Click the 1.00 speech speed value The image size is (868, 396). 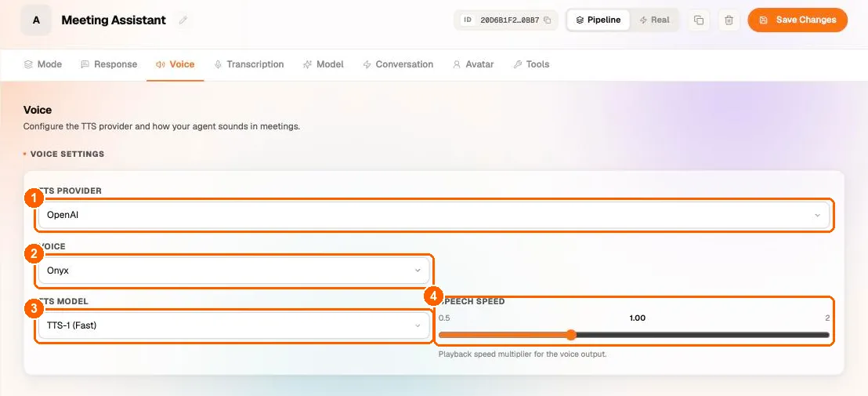coord(637,318)
